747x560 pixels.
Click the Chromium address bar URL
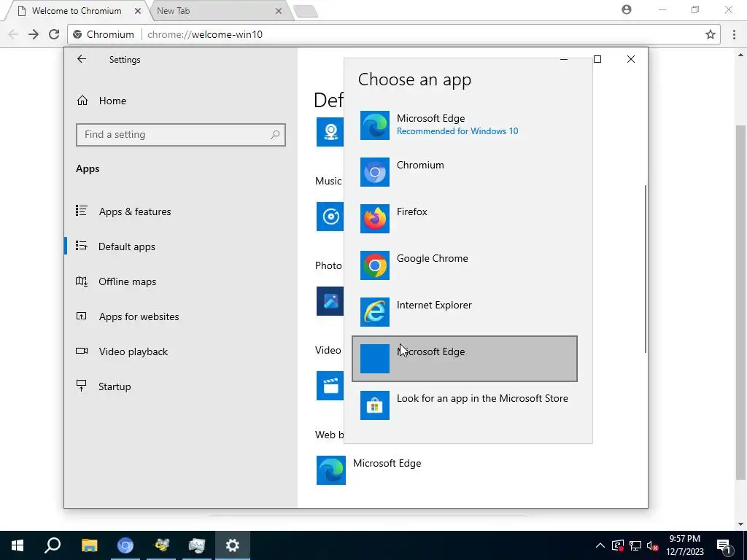(x=205, y=34)
